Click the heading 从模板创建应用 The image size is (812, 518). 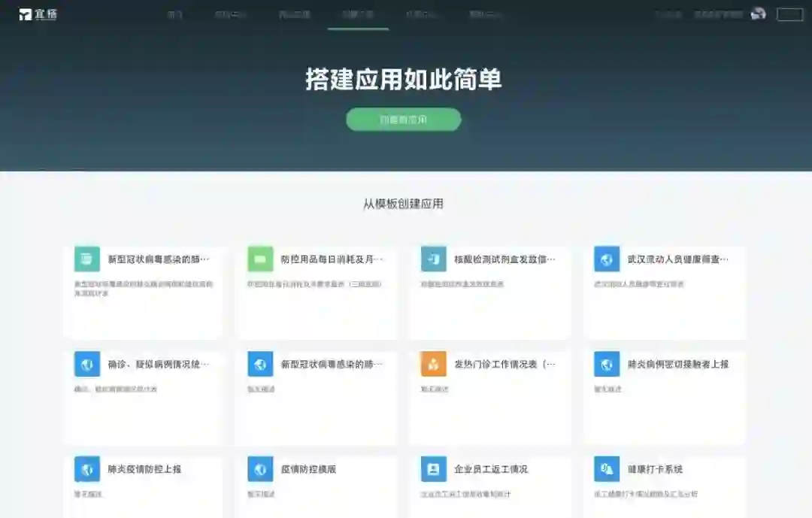[404, 204]
